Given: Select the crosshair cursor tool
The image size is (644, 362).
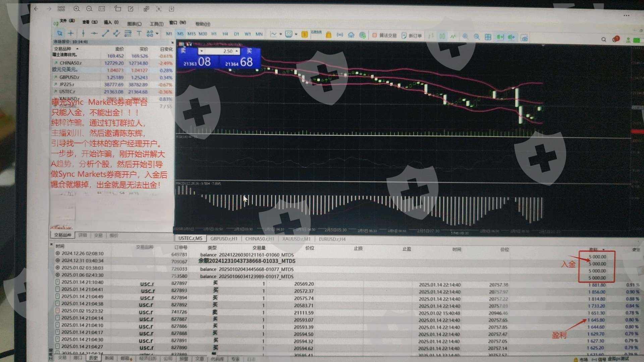Looking at the screenshot, I should point(71,33).
